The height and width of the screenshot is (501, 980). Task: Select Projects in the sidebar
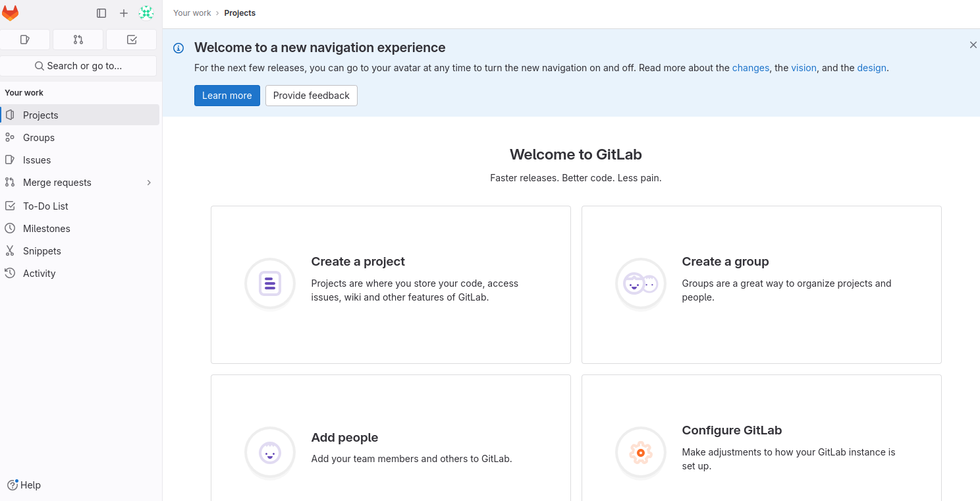(x=41, y=115)
